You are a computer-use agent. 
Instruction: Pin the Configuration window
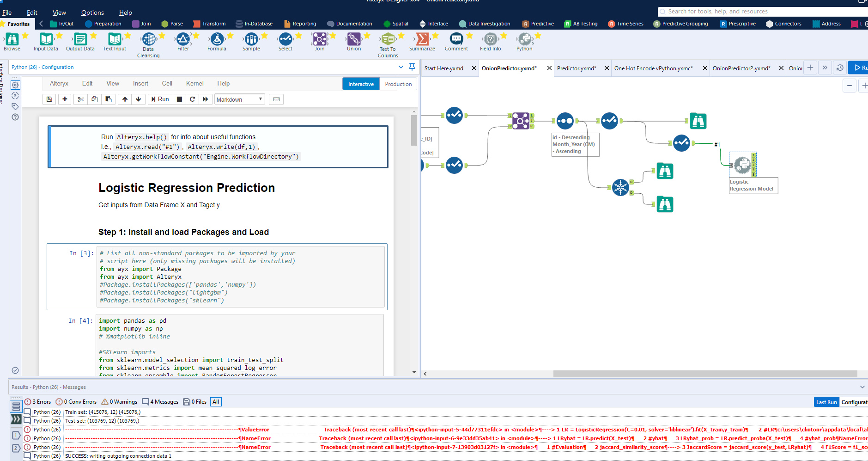(x=412, y=67)
